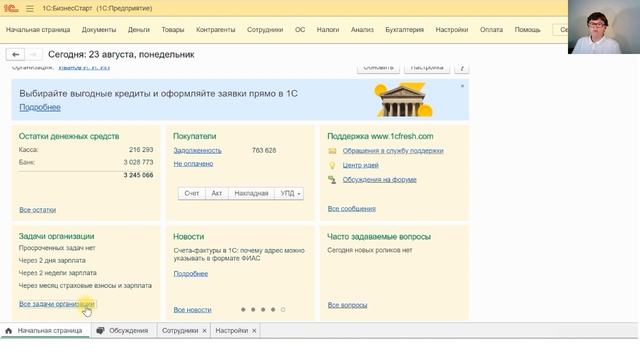This screenshot has width=640, height=360.
Task: Click the forum discussion icon
Action: tap(332, 180)
